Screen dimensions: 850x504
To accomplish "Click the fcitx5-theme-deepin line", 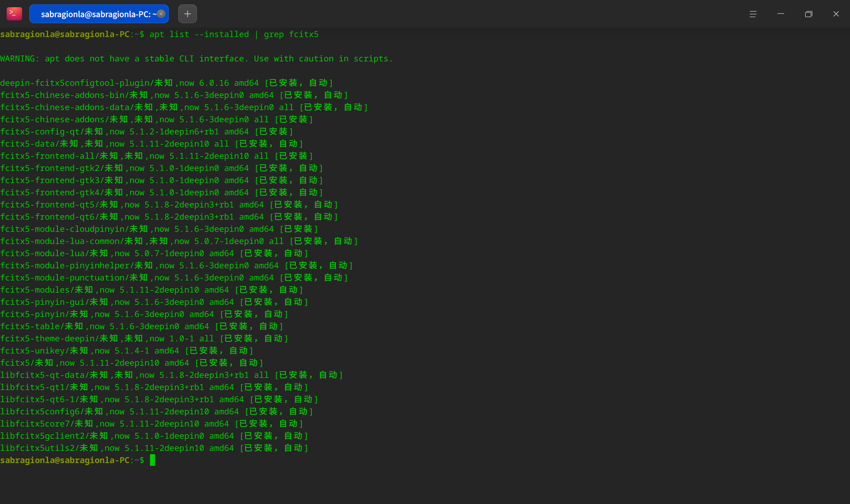I will point(144,339).
